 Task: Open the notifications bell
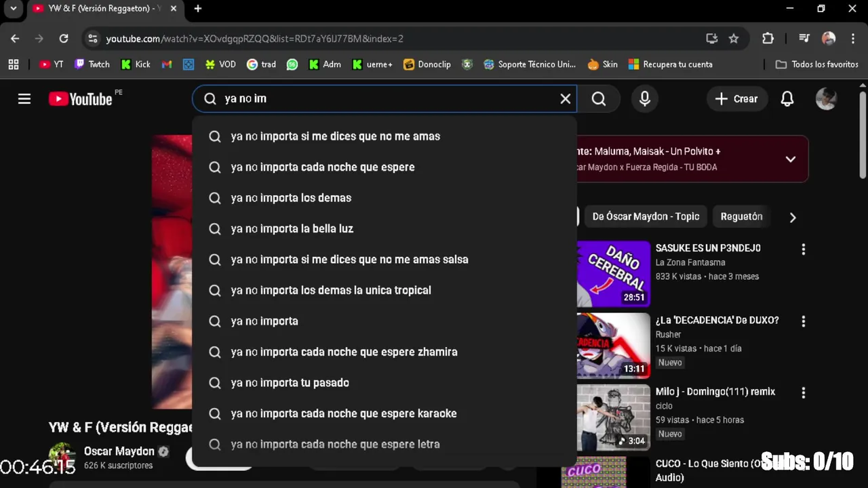pyautogui.click(x=787, y=99)
